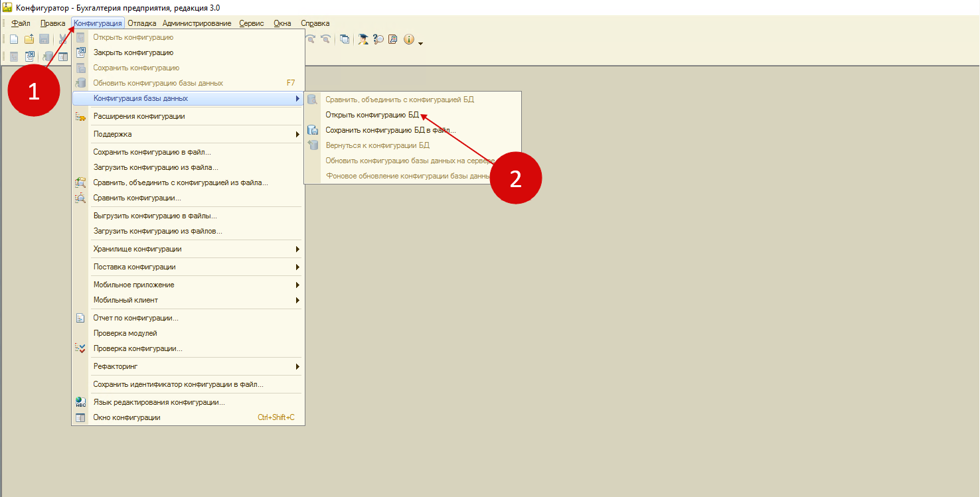This screenshot has width=980, height=497.
Task: Click icon beside Сохранить конфигурацию БД в файл
Action: pos(313,130)
